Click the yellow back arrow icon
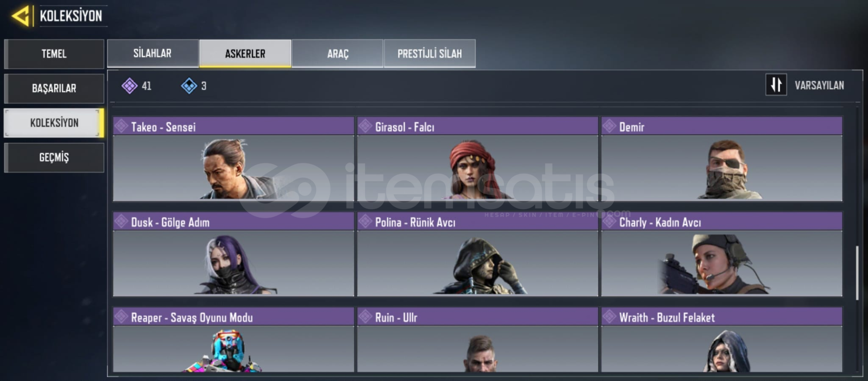Viewport: 868px width, 381px height. [x=21, y=16]
